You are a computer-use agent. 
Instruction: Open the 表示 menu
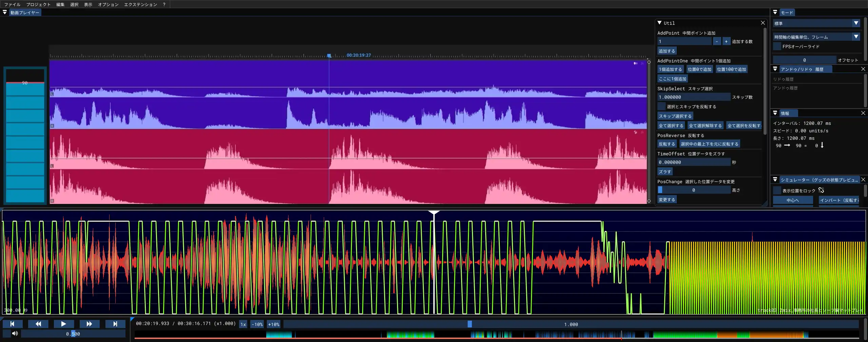88,4
